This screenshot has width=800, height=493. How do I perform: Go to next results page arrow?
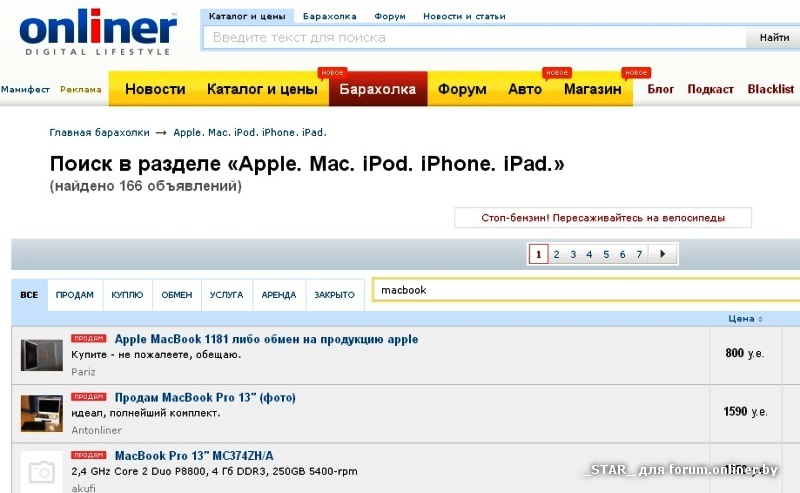click(x=663, y=254)
